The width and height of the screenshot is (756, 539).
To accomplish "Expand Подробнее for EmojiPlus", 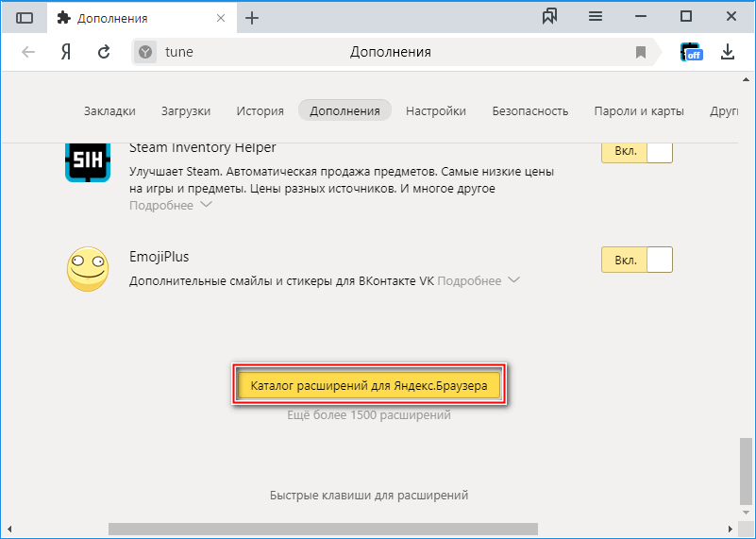I will pos(479,280).
